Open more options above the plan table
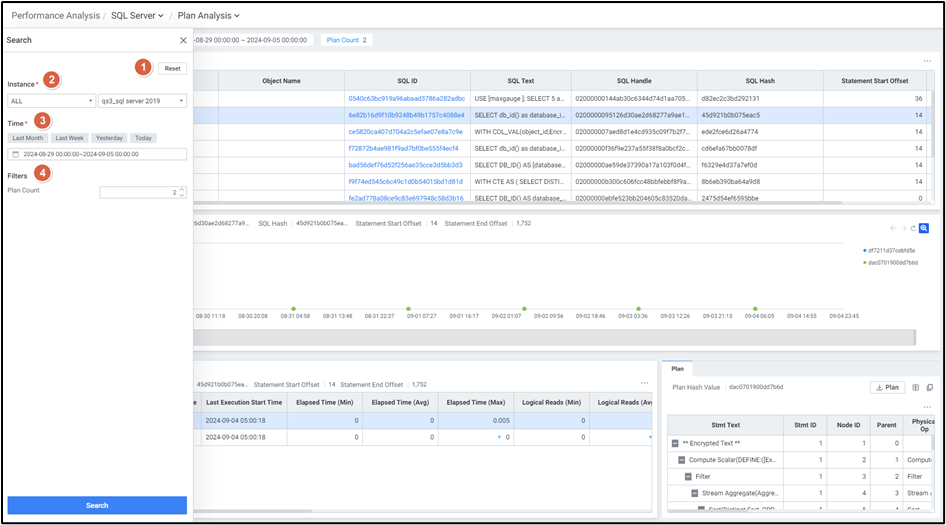 [930, 406]
